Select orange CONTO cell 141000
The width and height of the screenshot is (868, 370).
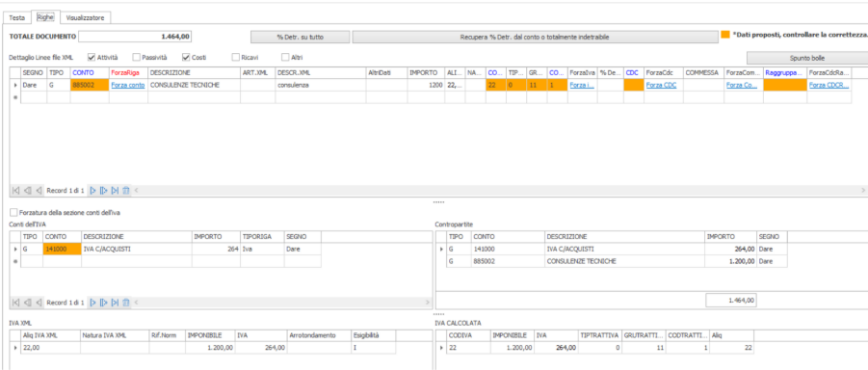click(x=62, y=250)
